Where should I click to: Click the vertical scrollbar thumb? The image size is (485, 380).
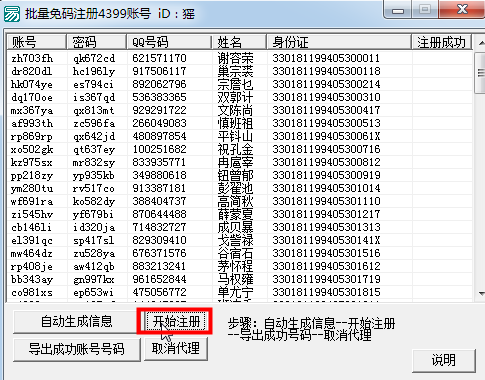(x=480, y=72)
